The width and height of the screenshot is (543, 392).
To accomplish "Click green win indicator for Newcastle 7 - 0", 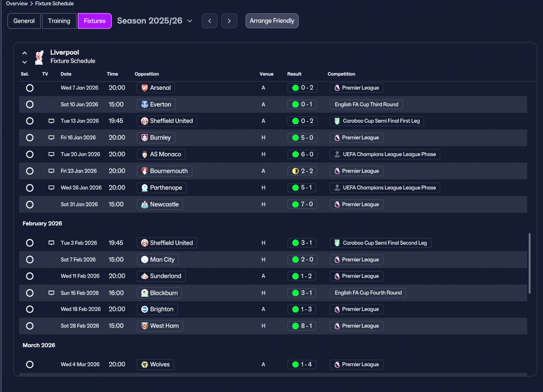I will (x=295, y=204).
